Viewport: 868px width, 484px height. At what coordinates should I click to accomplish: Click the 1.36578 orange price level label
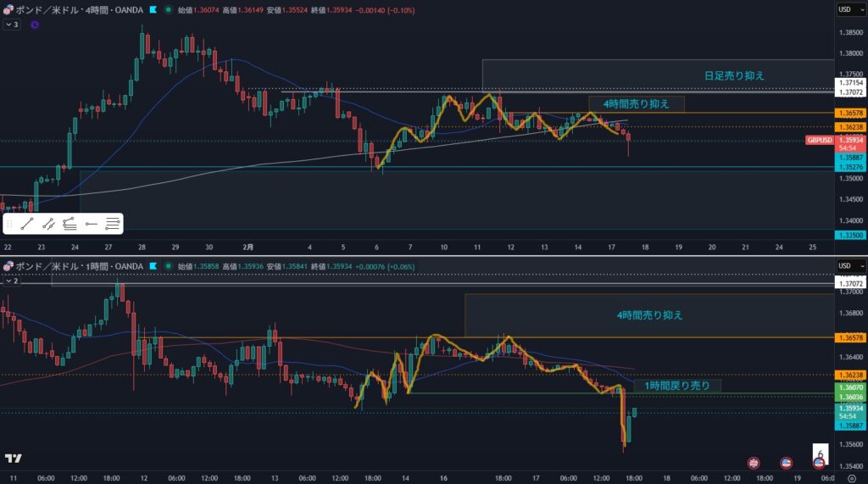click(x=850, y=113)
